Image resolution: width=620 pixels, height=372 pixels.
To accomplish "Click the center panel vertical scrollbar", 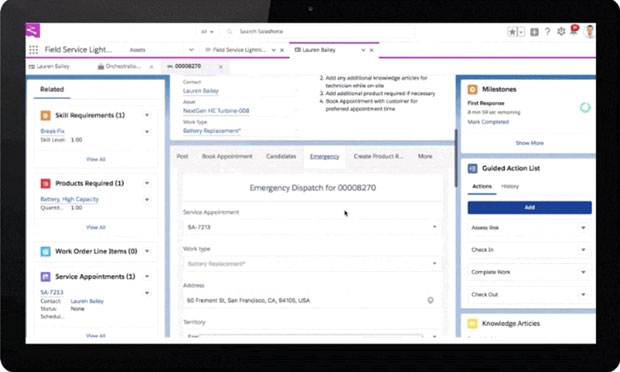I will (x=455, y=157).
